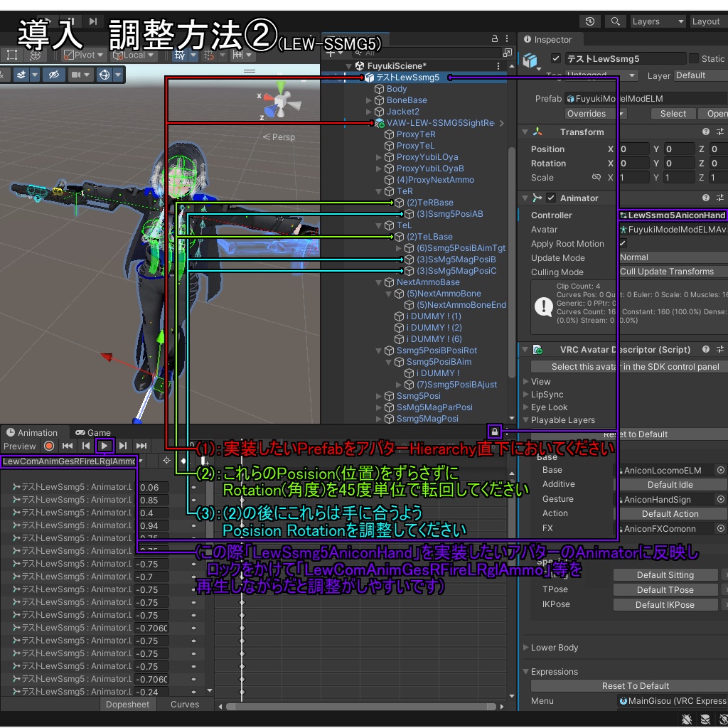Collapse the NextAmmoBase hierarchy item
728x728 pixels.
pos(379,282)
